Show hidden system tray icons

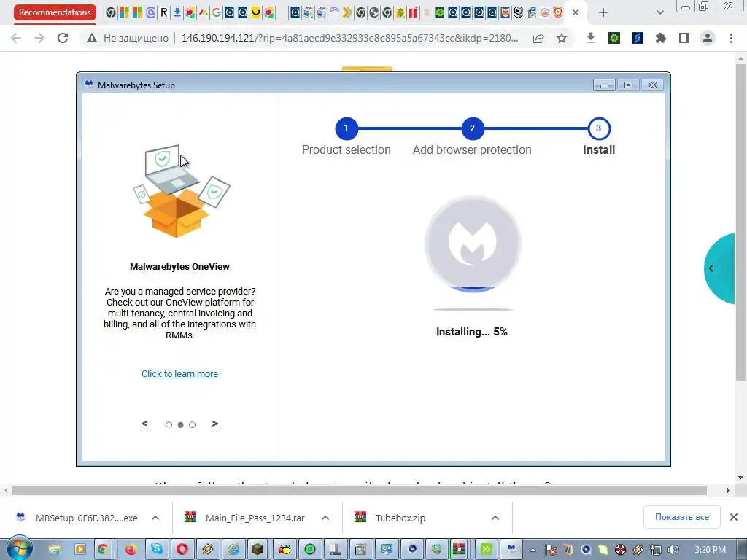coord(533,550)
